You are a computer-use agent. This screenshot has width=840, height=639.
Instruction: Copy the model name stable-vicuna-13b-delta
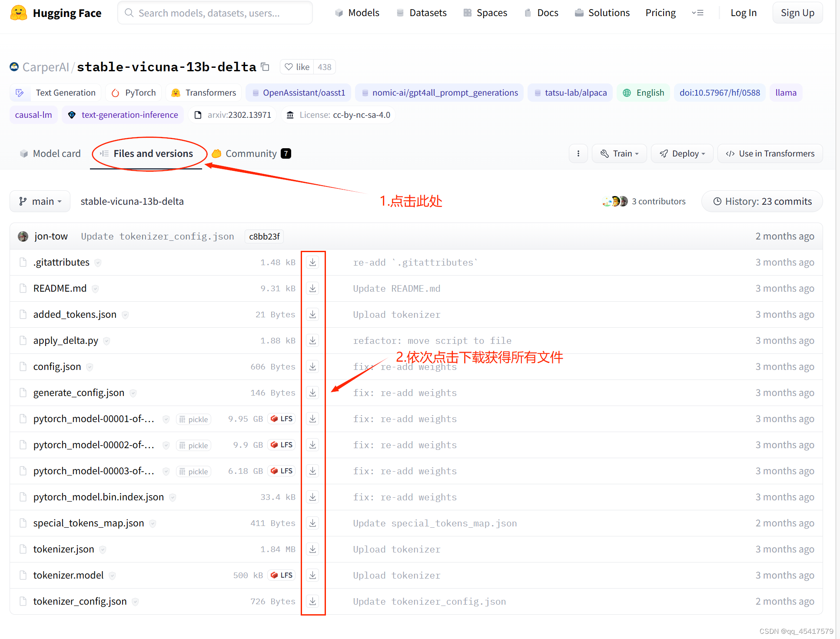point(265,67)
